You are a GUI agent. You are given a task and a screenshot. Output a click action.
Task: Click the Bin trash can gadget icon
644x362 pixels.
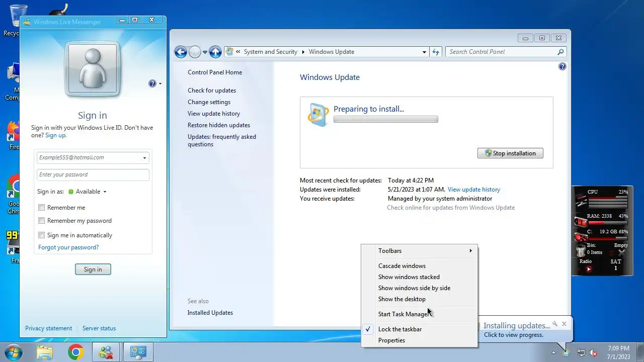[x=581, y=250]
